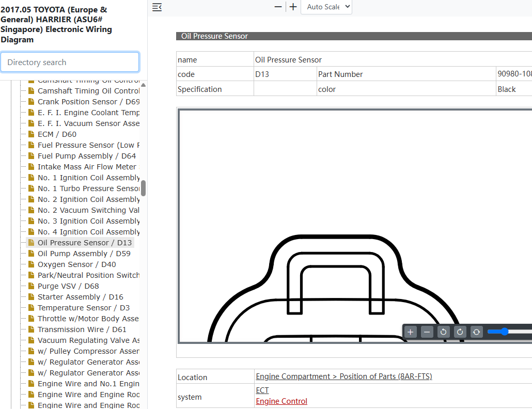
Task: Open the Auto Scale dropdown
Action: click(x=326, y=7)
